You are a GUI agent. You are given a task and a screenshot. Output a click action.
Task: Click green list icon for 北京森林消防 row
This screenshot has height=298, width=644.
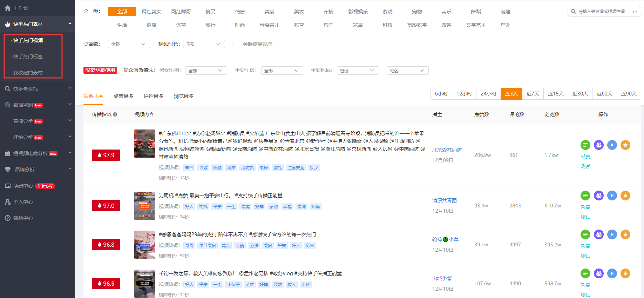[585, 145]
